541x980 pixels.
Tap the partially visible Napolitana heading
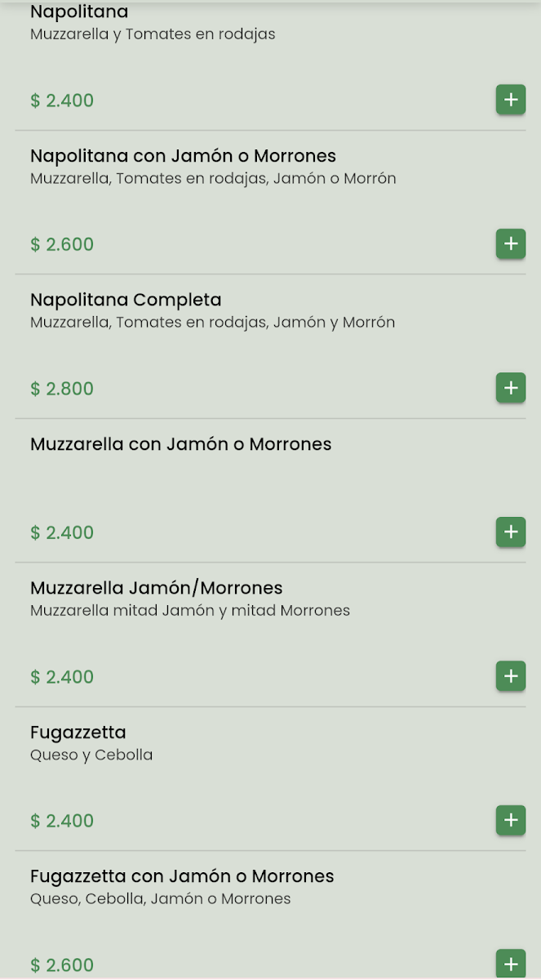79,12
